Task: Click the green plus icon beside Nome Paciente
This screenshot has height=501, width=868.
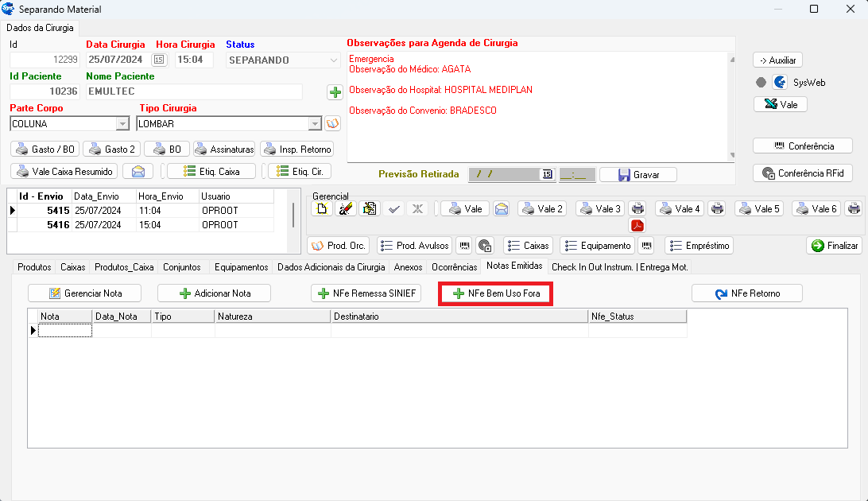Action: coord(335,92)
